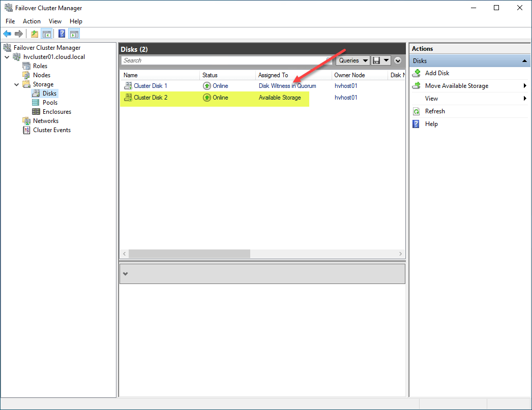The image size is (532, 410).
Task: Click the View action in Actions pane
Action: pos(431,98)
